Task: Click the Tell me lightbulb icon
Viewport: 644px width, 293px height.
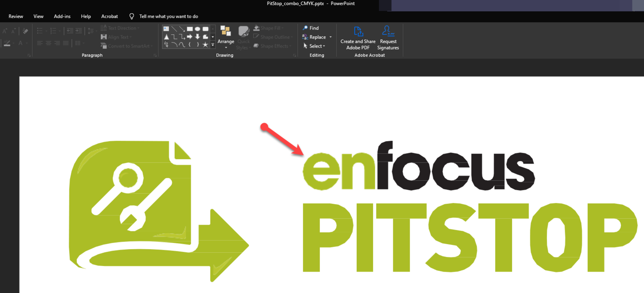Action: (132, 16)
